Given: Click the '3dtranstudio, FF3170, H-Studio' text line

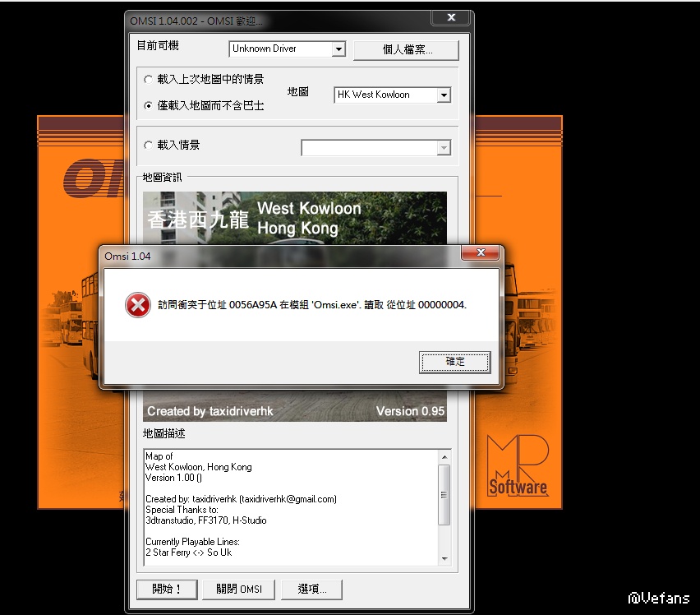Looking at the screenshot, I should pyautogui.click(x=206, y=520).
